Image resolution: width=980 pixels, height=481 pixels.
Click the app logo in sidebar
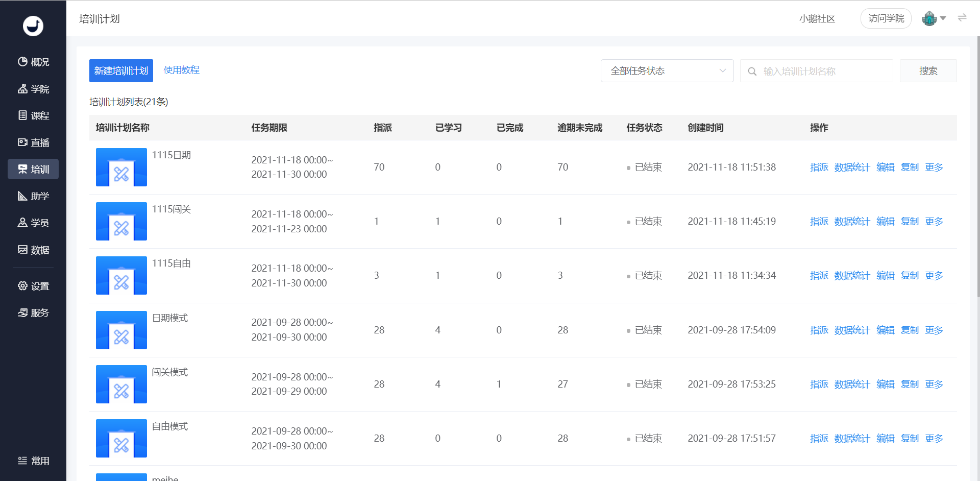tap(33, 26)
